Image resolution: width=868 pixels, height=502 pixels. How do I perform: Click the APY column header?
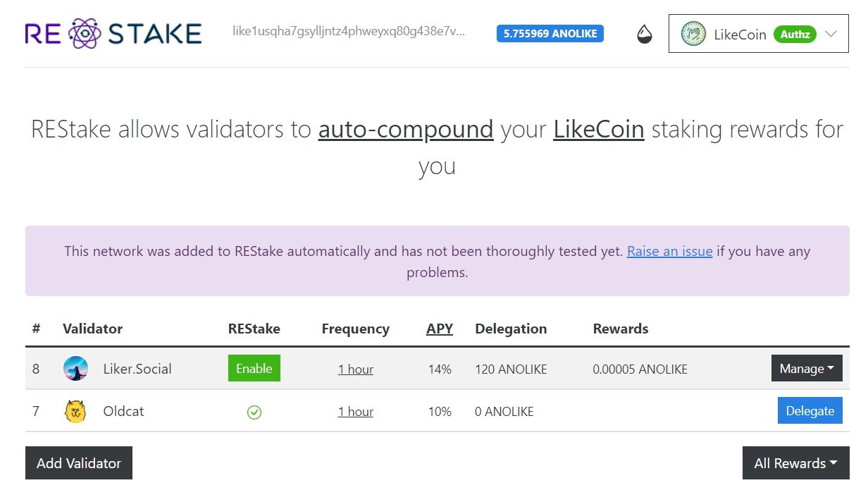[439, 329]
